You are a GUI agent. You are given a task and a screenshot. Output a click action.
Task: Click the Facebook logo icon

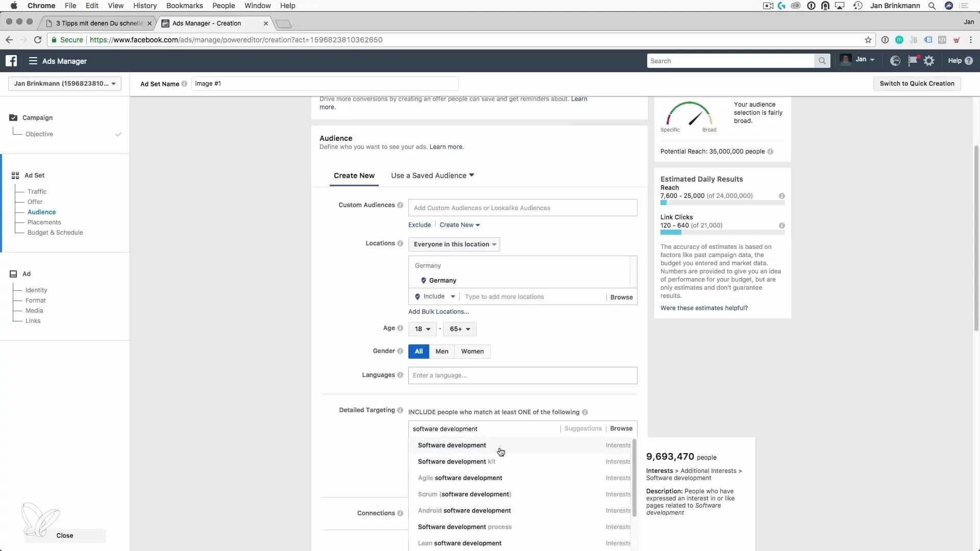[11, 61]
